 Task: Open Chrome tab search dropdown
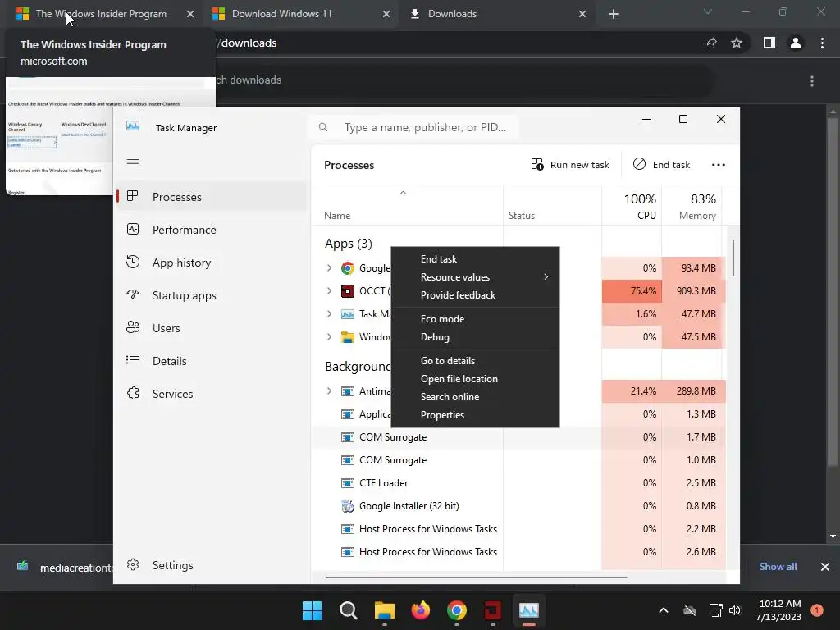click(708, 11)
